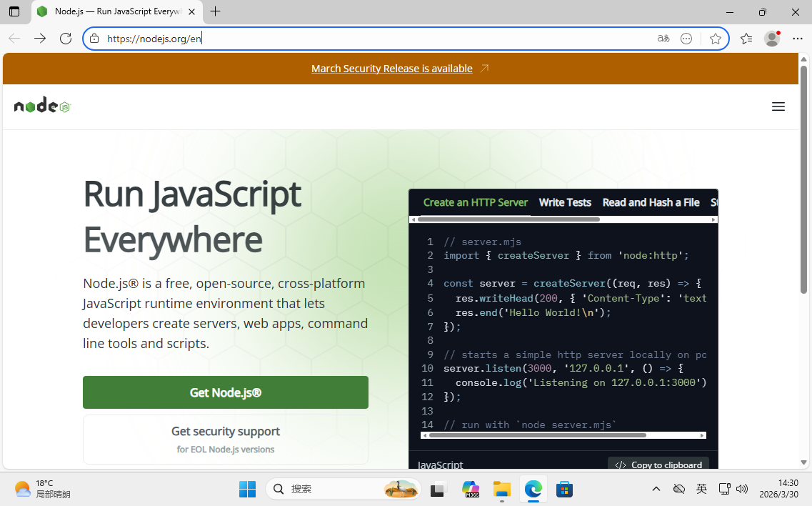Click the page vertical scrollbar thumb
The width and height of the screenshot is (812, 506).
click(x=803, y=179)
